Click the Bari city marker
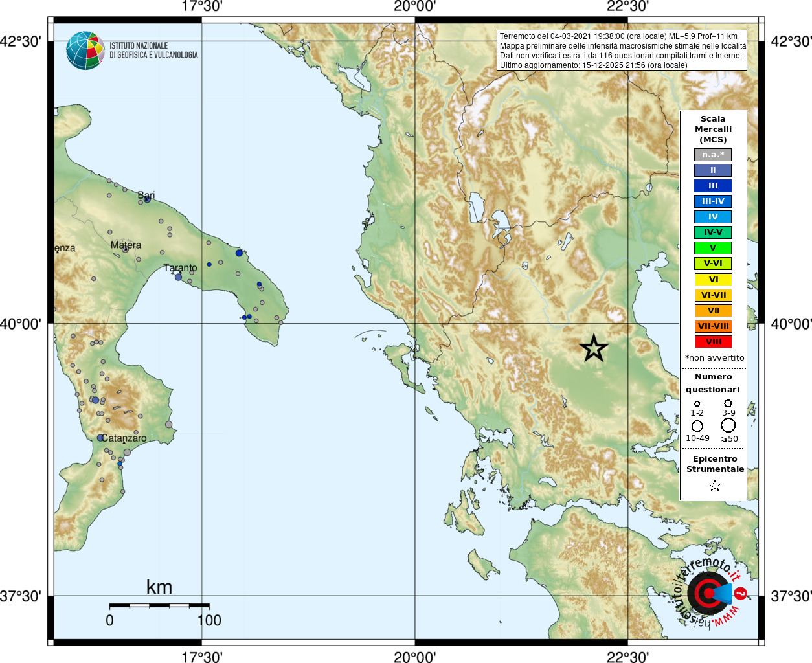812x663 pixels. click(x=147, y=199)
